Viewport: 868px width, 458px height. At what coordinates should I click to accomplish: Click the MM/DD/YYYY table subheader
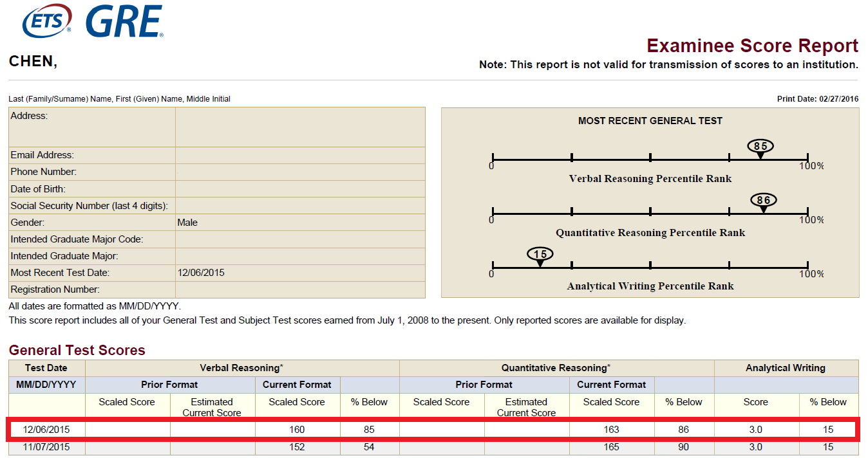click(x=46, y=385)
